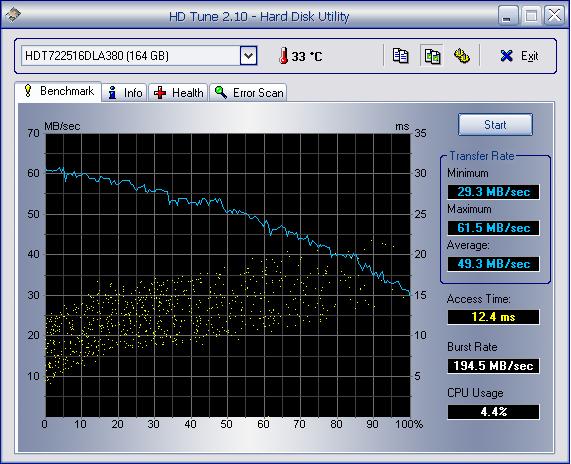Screen dimensions: 571x464
Task: Click the blue Info tab icon
Action: click(113, 93)
